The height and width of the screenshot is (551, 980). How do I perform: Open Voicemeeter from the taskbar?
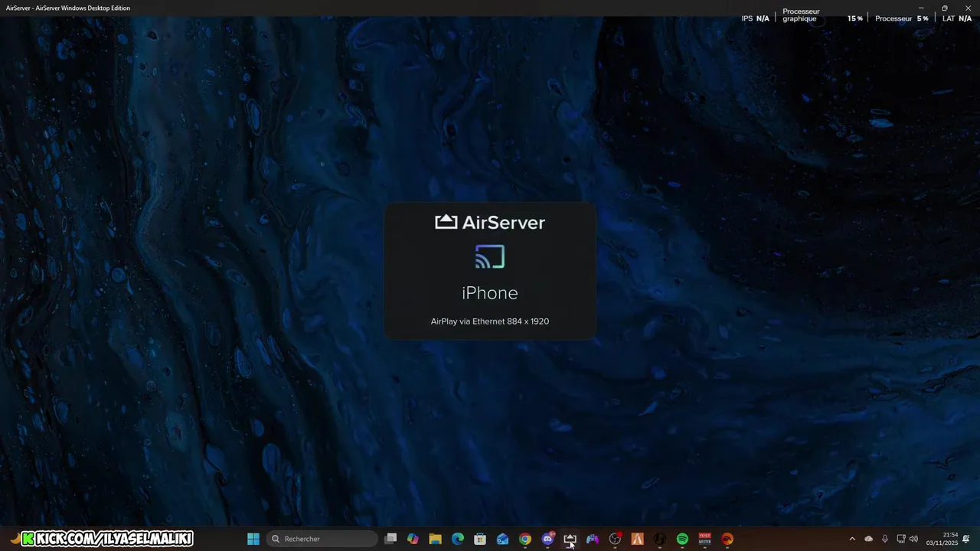[x=704, y=539]
